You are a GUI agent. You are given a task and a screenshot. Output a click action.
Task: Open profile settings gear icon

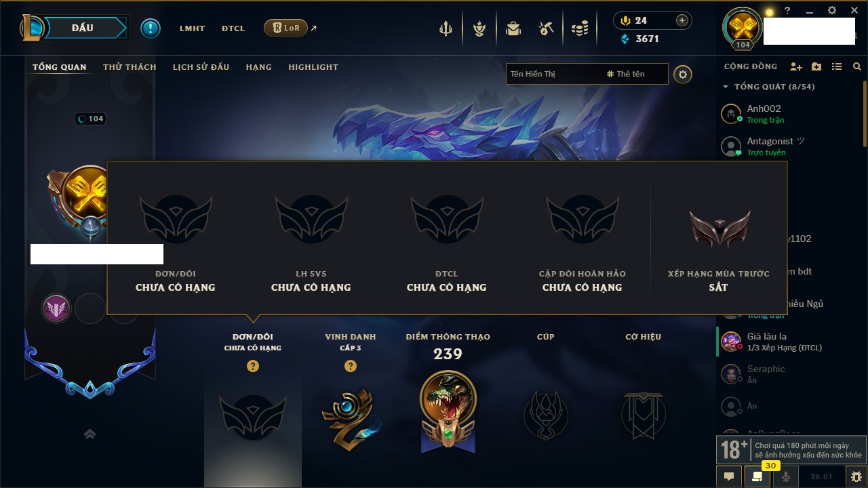click(x=683, y=75)
